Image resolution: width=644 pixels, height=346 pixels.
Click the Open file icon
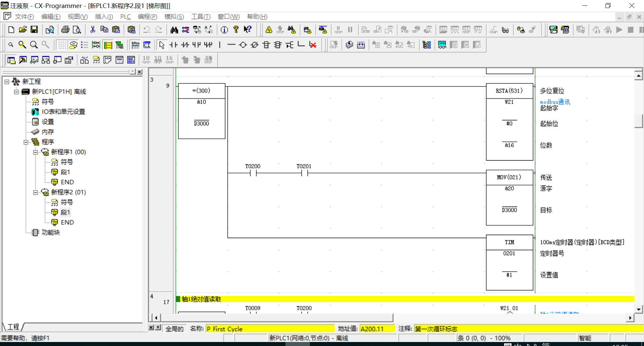click(x=23, y=30)
